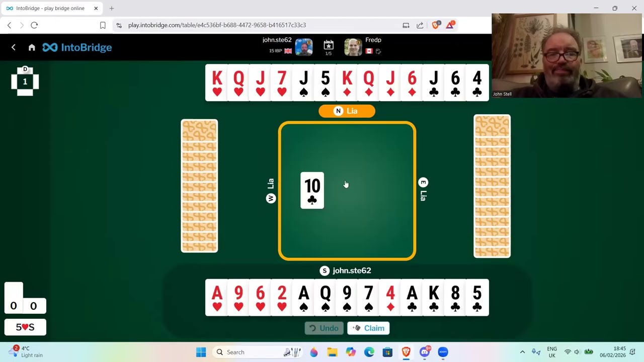Click the East Lia player label
The height and width of the screenshot is (362, 644).
(x=423, y=190)
